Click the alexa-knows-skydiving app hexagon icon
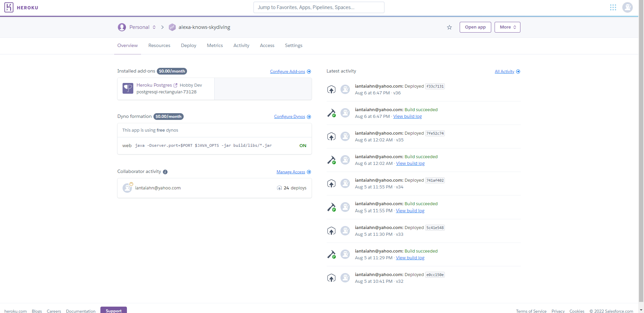The height and width of the screenshot is (313, 644). (172, 27)
